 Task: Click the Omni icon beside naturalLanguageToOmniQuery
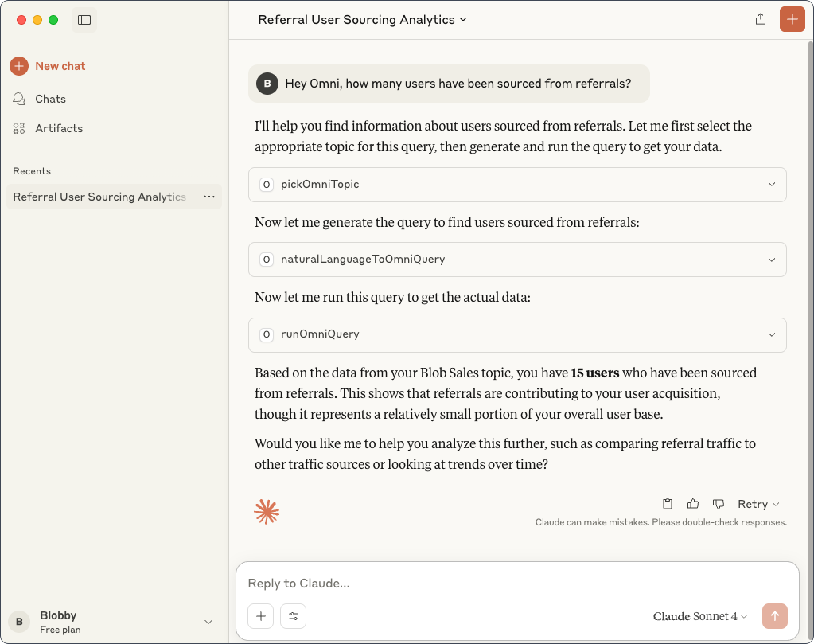click(x=267, y=260)
